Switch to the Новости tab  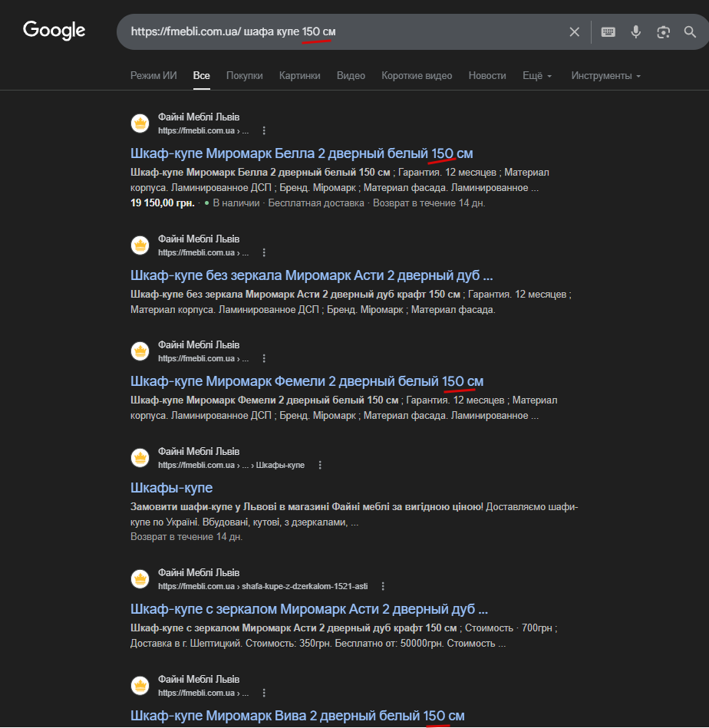coord(487,75)
